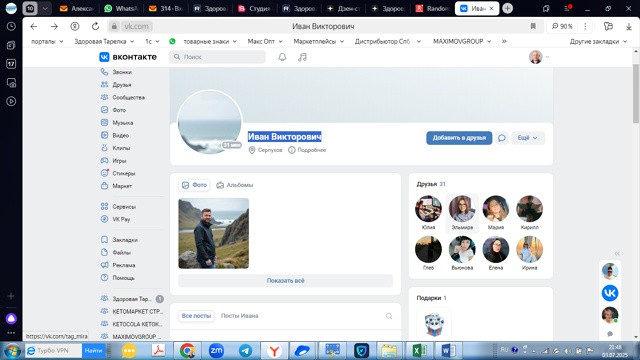
Task: Click the VKontakte logo
Action: pyautogui.click(x=128, y=57)
